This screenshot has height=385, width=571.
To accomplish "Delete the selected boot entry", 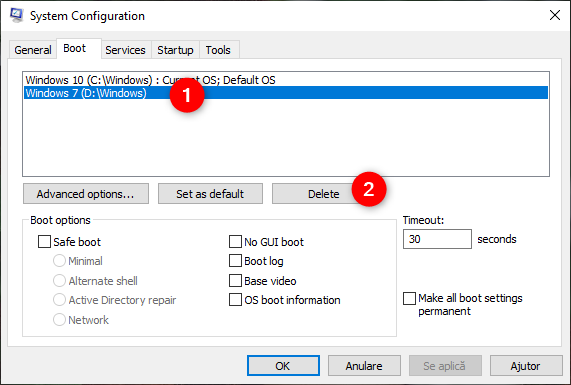I will (x=323, y=194).
